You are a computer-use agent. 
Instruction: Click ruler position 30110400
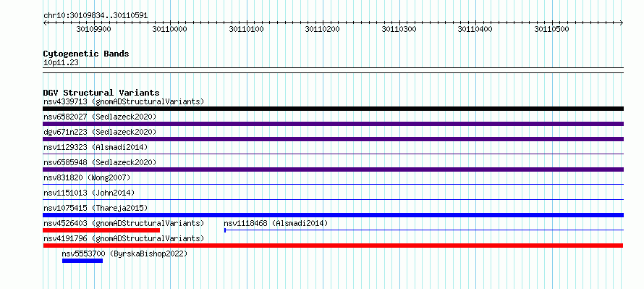click(x=475, y=29)
